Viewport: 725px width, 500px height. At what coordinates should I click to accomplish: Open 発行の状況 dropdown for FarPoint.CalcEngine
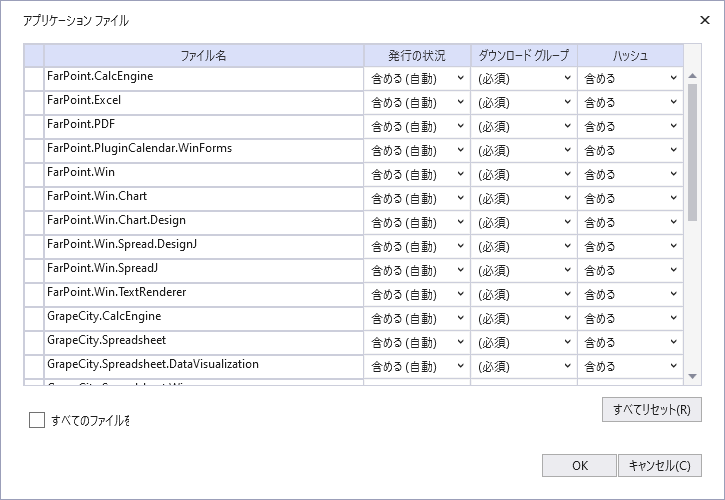click(x=417, y=78)
